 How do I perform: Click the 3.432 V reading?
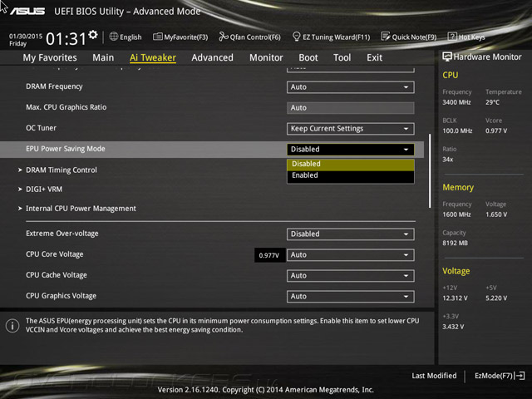point(453,327)
